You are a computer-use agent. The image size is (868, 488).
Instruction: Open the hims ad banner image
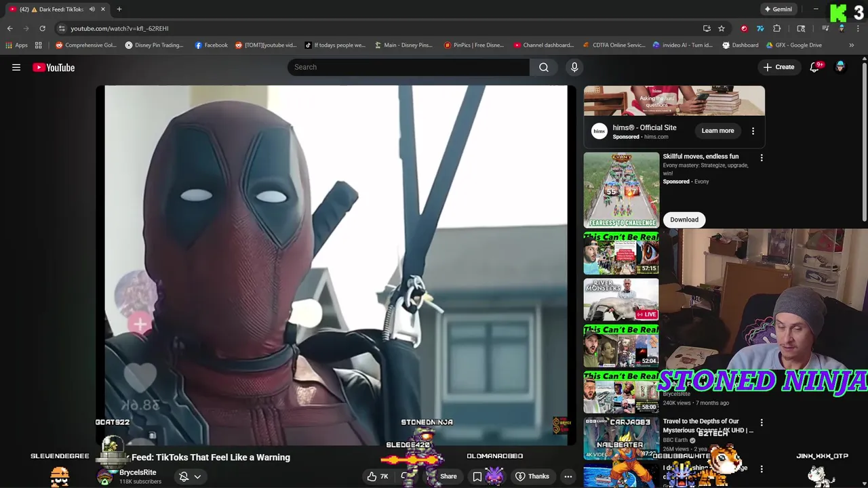click(x=674, y=100)
